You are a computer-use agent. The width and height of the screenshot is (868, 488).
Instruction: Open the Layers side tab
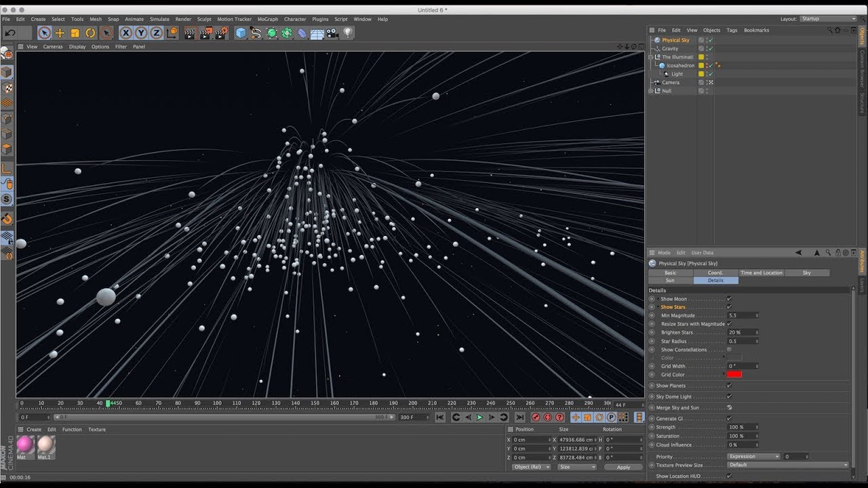click(x=863, y=284)
